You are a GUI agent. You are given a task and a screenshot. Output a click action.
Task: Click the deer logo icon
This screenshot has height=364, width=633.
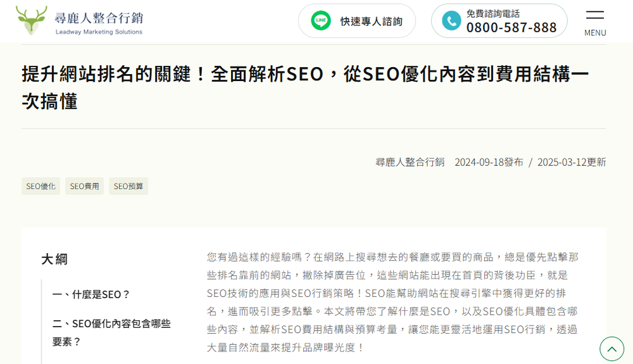pos(31,20)
